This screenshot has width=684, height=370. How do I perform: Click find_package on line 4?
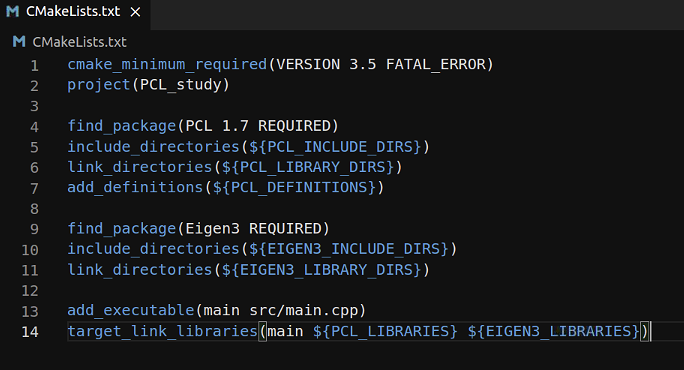(122, 126)
